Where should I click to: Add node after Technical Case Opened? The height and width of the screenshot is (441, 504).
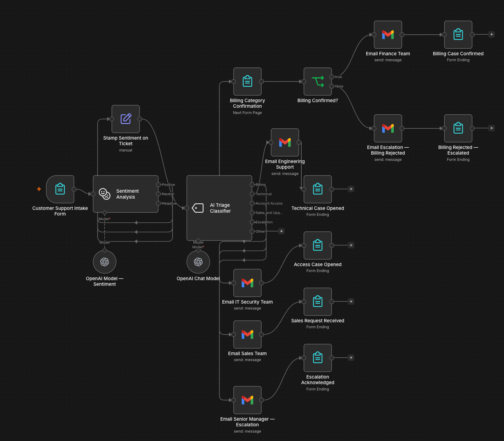[351, 189]
